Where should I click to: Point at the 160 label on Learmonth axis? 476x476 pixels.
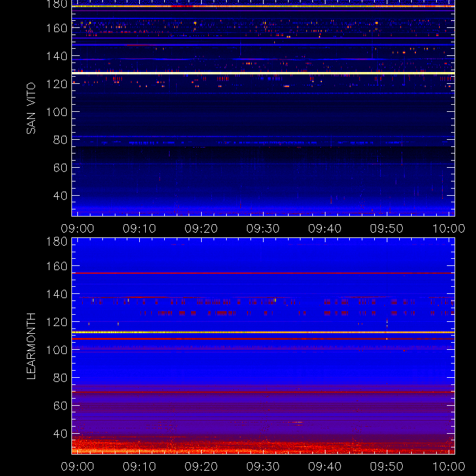click(x=57, y=266)
